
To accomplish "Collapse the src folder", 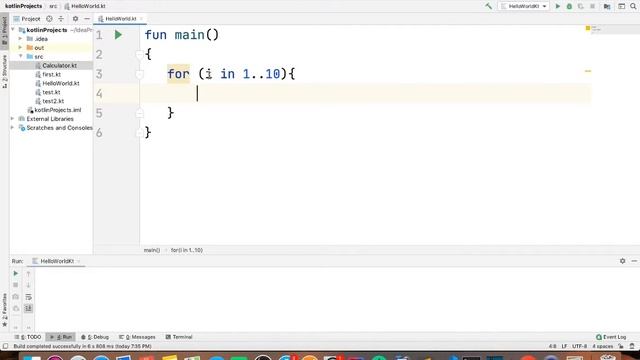I will (20, 56).
